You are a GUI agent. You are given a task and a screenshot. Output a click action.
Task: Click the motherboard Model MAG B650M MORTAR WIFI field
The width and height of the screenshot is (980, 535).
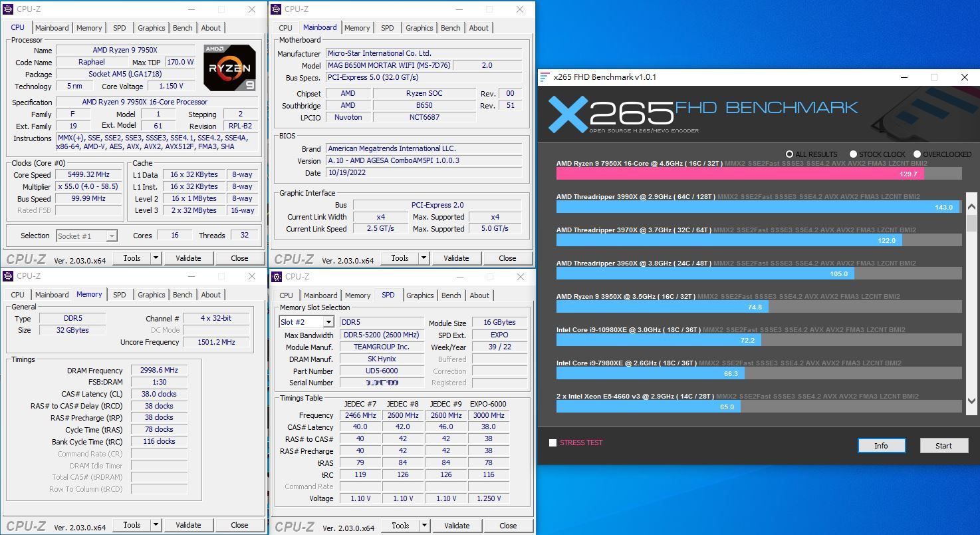coord(388,66)
